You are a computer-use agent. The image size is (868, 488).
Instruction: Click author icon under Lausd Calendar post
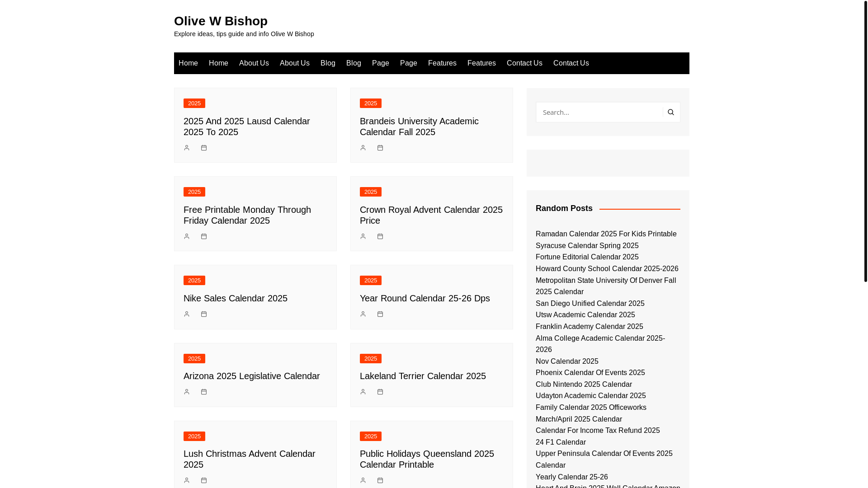click(187, 148)
